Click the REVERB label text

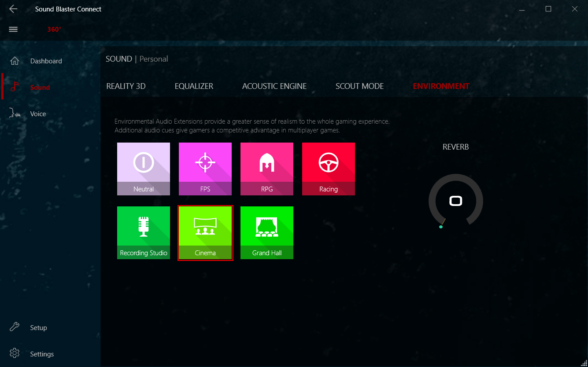(456, 147)
